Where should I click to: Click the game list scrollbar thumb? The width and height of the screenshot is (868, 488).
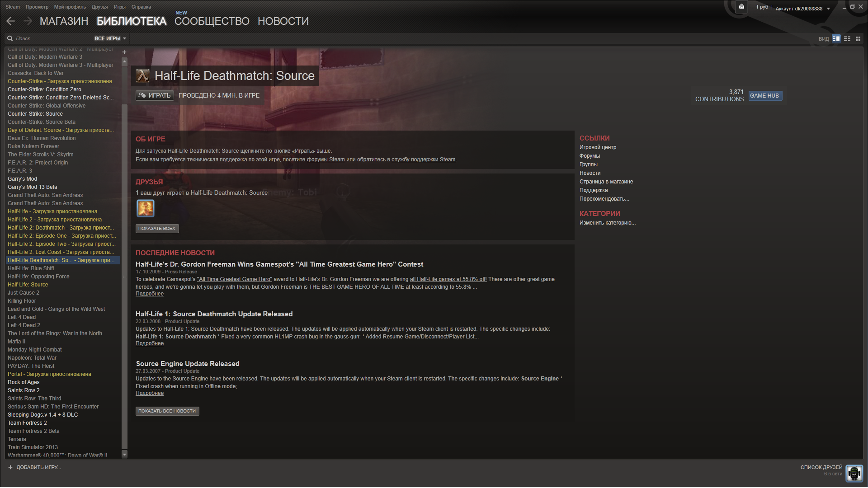124,276
